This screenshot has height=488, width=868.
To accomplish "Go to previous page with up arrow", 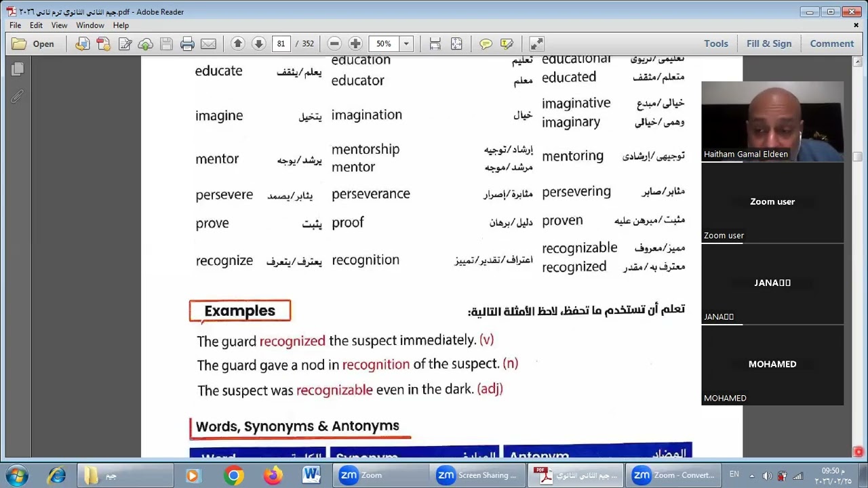I will tap(237, 44).
